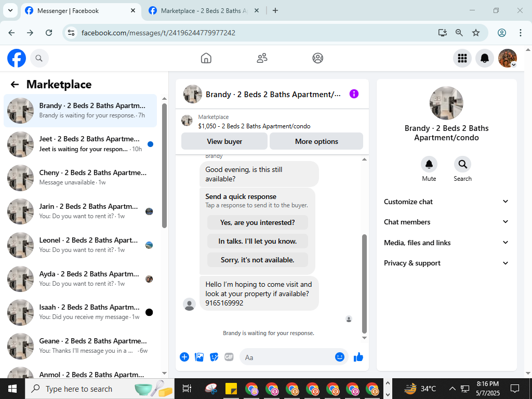This screenshot has height=399, width=532.
Task: Close the Marketplace tab
Action: click(257, 11)
